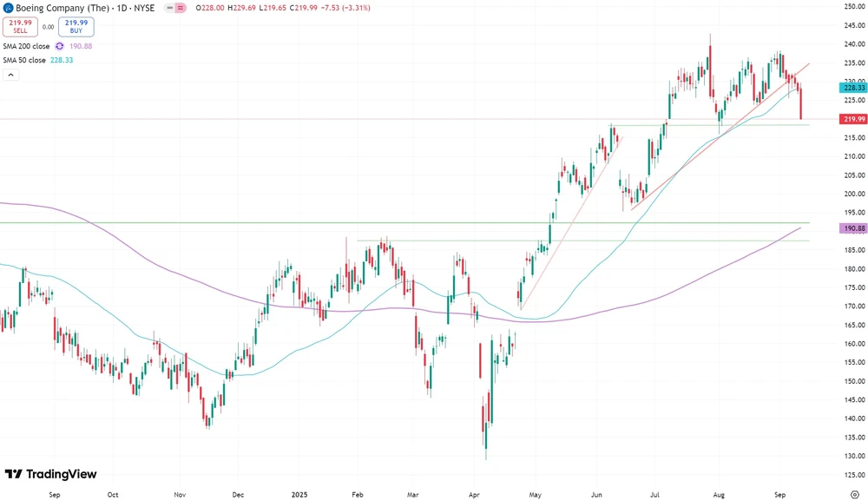Click the pink wave icon next to the ticker
868x501 pixels.
178,8
